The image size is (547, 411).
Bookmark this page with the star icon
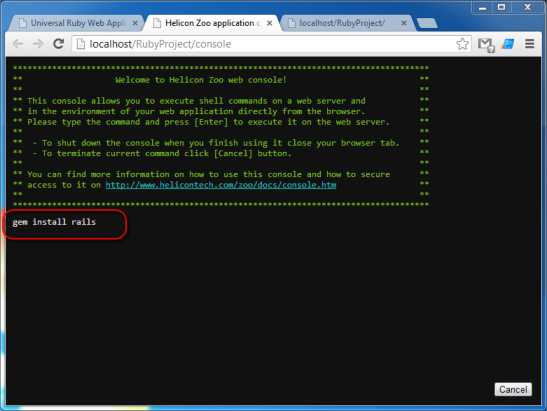462,44
